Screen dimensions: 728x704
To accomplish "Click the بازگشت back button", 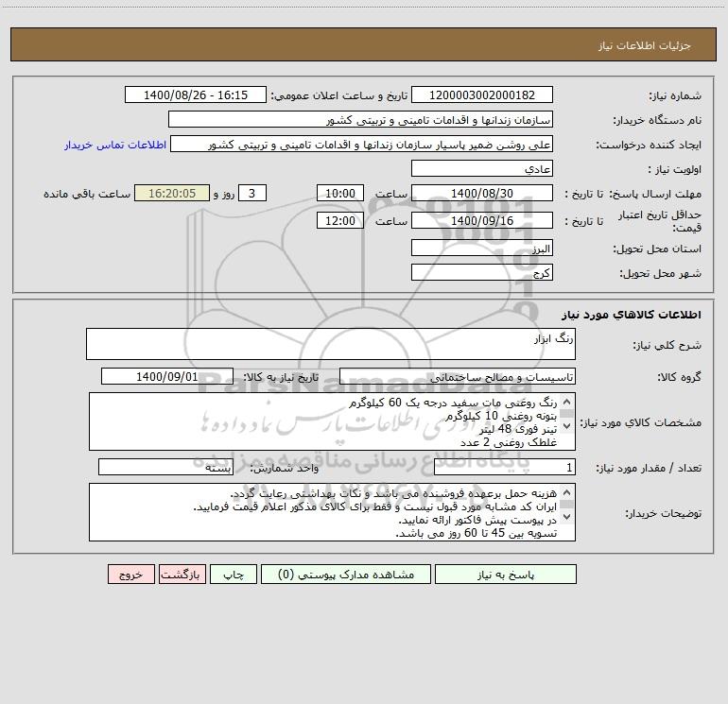I will coord(182,574).
